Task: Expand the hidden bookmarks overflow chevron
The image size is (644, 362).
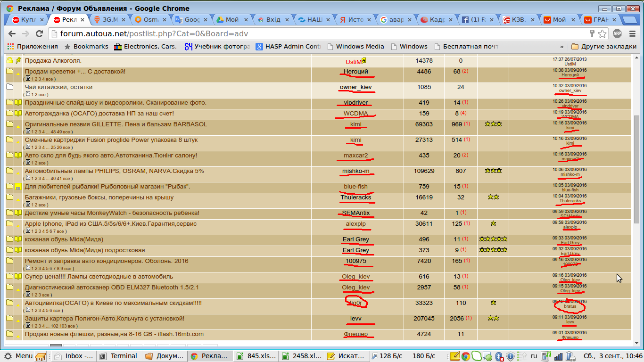Action: pos(561,47)
